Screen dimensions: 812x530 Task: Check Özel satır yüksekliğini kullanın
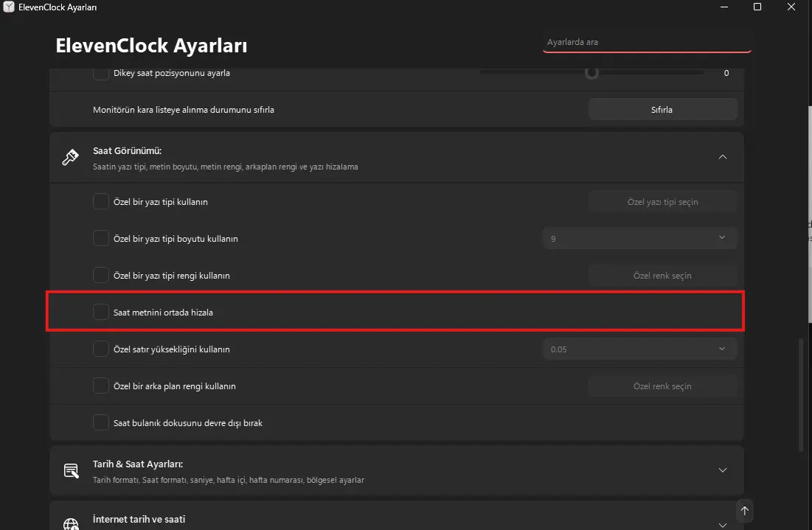[x=100, y=349]
